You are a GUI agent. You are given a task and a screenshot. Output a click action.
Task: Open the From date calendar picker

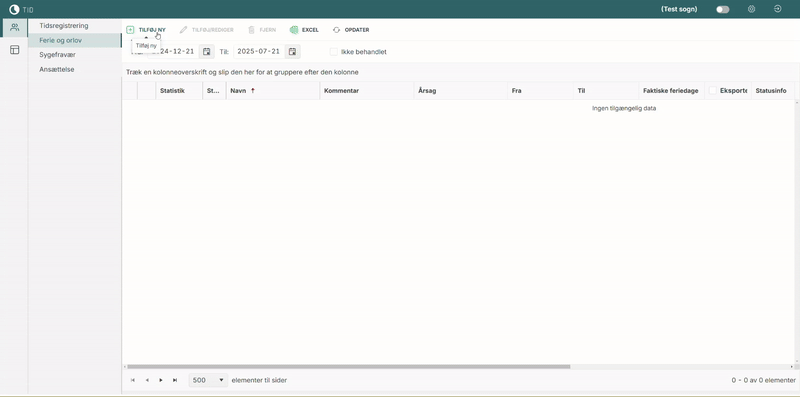coord(206,52)
